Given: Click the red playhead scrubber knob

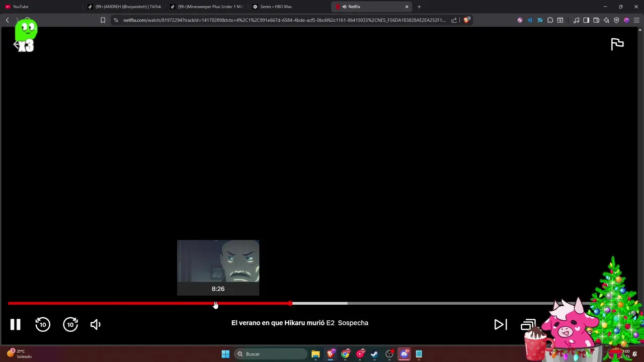Looking at the screenshot, I should (x=290, y=303).
